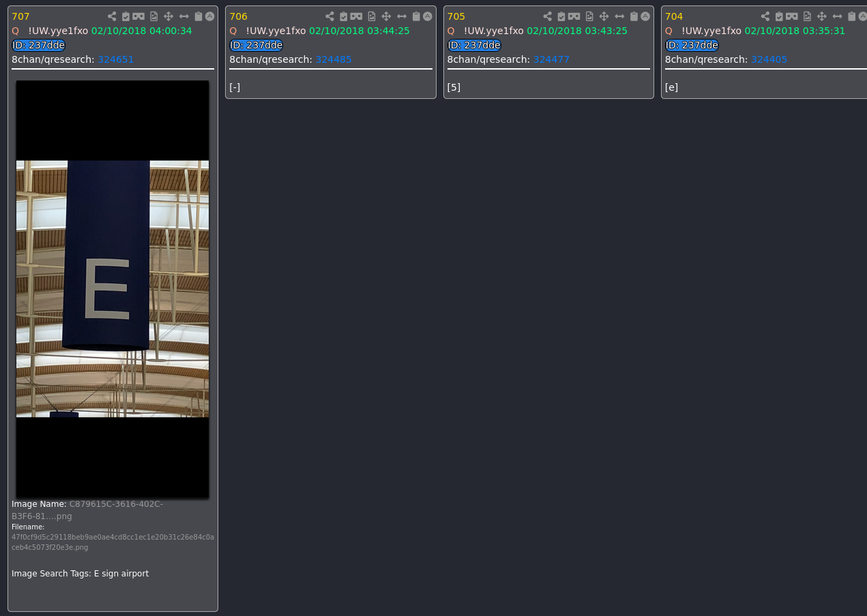The height and width of the screenshot is (616, 867).
Task: Select the clipboard-check icon on post 706
Action: (343, 16)
